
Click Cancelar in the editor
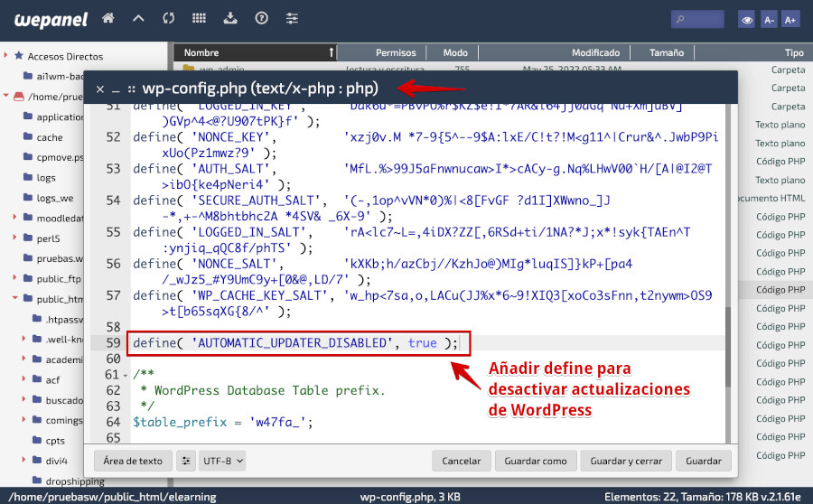pyautogui.click(x=461, y=461)
